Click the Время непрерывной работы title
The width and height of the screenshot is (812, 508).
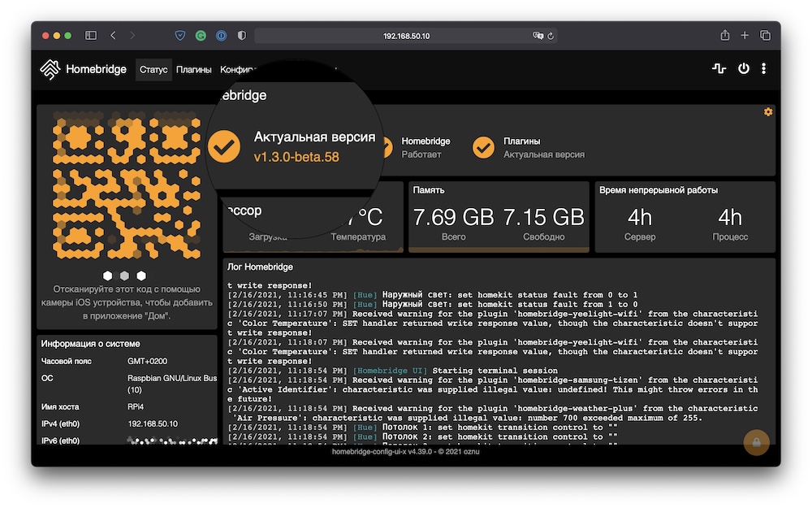coord(659,190)
